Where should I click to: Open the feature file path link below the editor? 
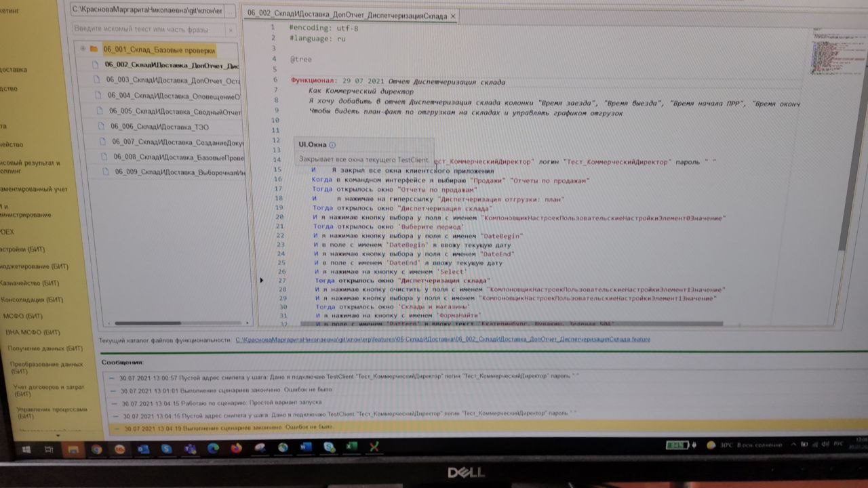coord(443,339)
